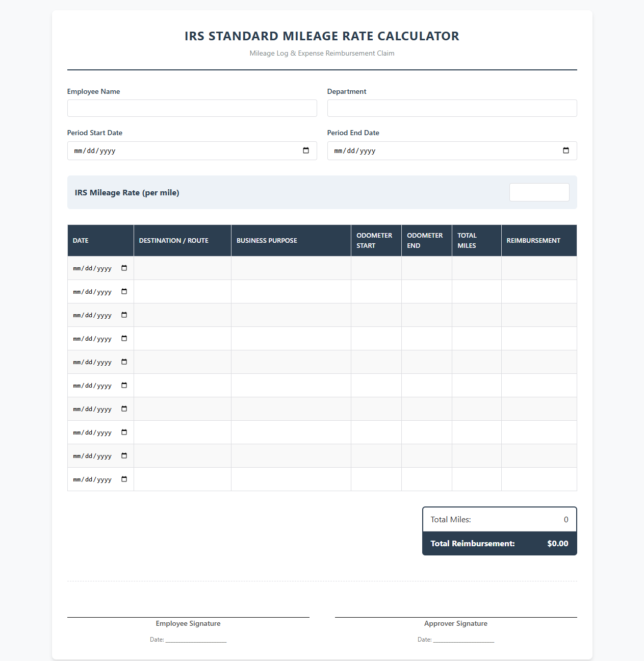The height and width of the screenshot is (661, 644).
Task: Click Destination / Route cell in second row
Action: click(183, 292)
